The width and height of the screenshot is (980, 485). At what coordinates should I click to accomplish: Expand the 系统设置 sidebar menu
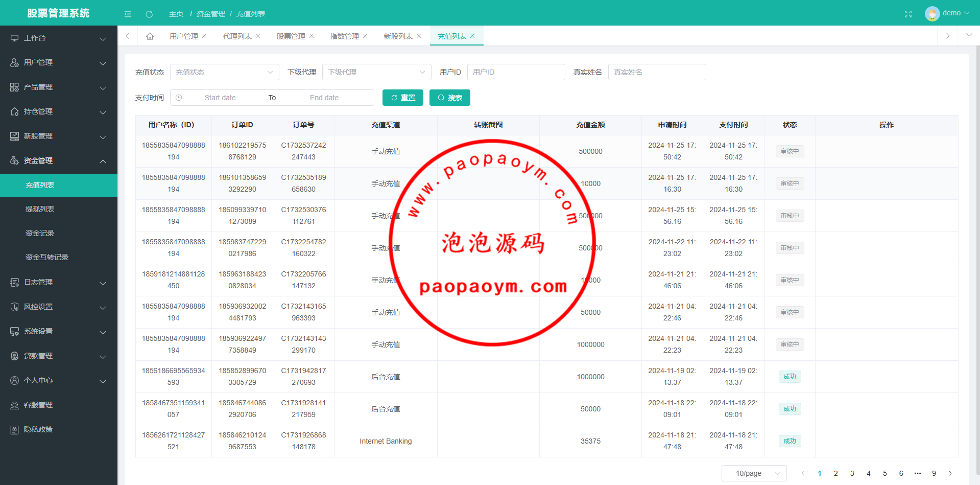pos(59,331)
